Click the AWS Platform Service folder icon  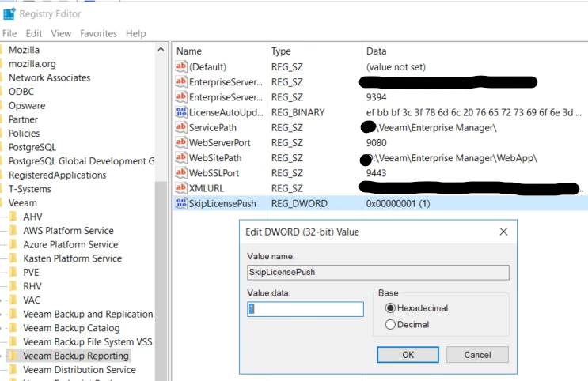[x=14, y=230]
